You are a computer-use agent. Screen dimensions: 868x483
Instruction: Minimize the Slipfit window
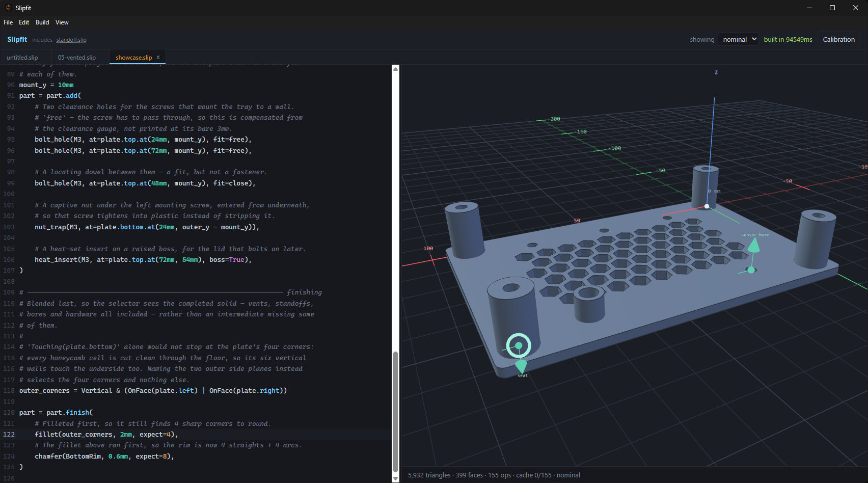[x=809, y=8]
